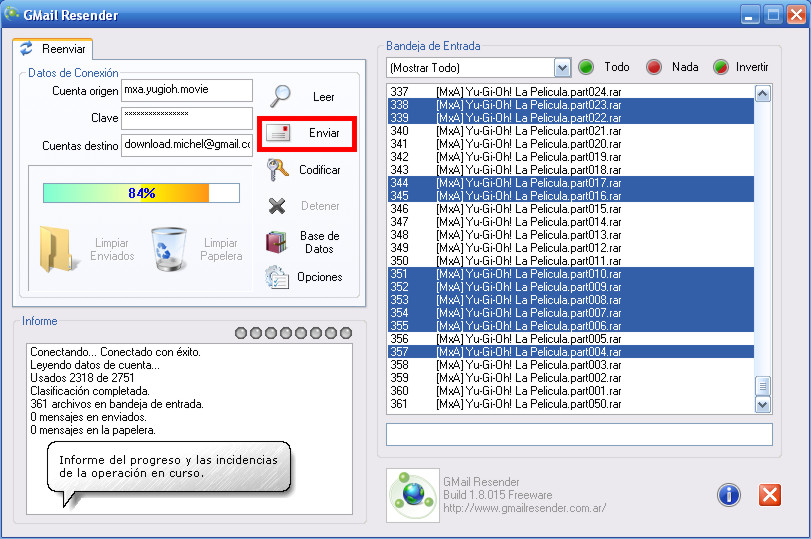Click the 84% progress bar
Image resolution: width=811 pixels, height=539 pixels.
pyautogui.click(x=141, y=193)
